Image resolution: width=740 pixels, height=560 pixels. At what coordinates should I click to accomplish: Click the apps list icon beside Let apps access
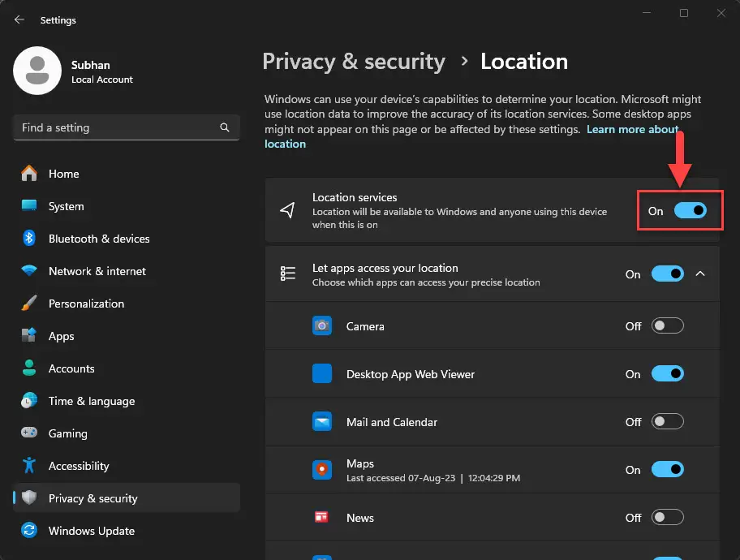288,274
